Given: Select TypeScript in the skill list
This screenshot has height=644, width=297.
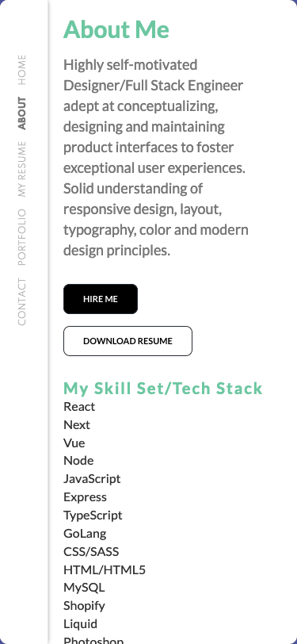Looking at the screenshot, I should pyautogui.click(x=93, y=515).
